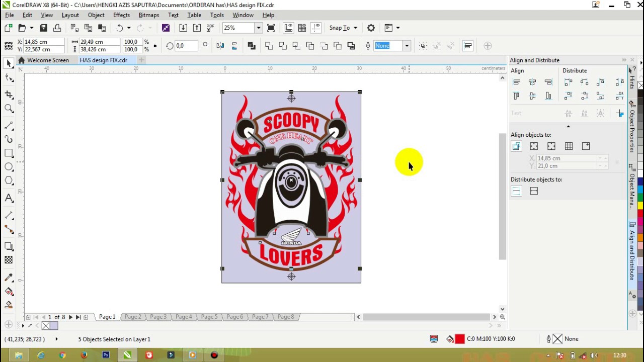Select Align to Specified point option
The width and height of the screenshot is (644, 362).
click(586, 146)
